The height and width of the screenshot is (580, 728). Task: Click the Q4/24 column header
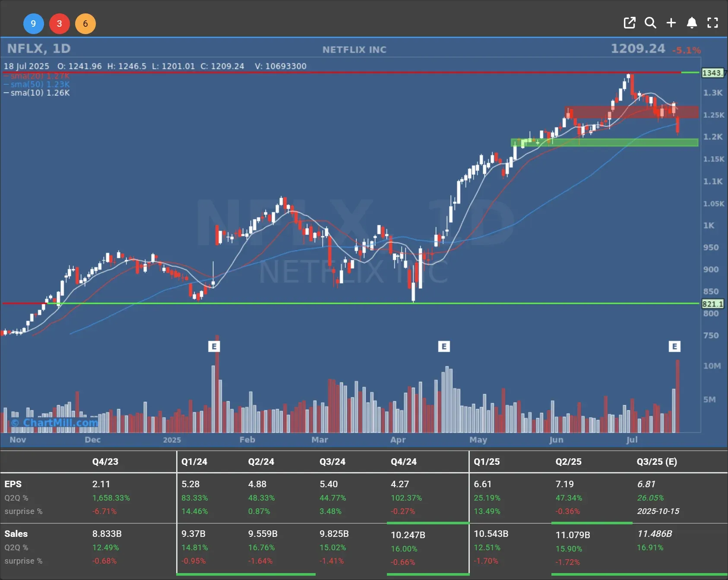click(x=404, y=461)
